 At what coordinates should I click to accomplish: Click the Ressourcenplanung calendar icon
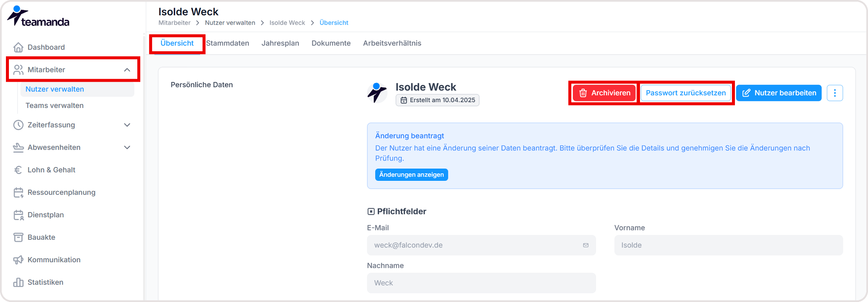point(18,192)
